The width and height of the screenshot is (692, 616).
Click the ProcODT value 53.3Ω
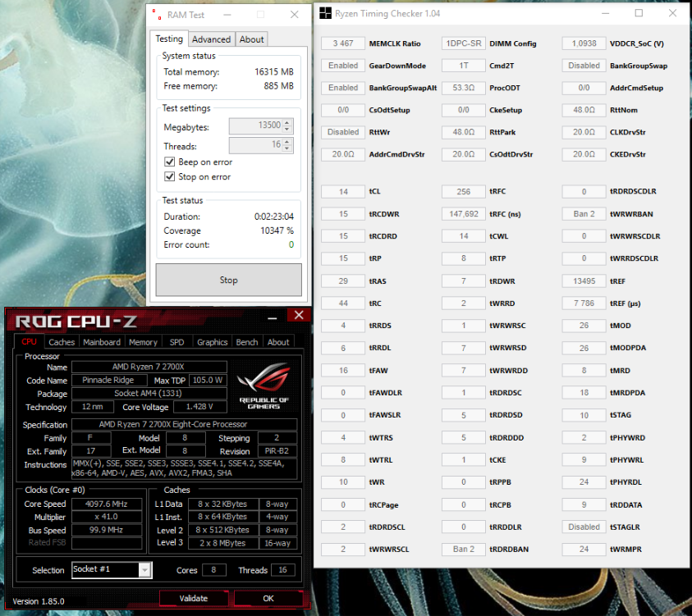[x=464, y=88]
